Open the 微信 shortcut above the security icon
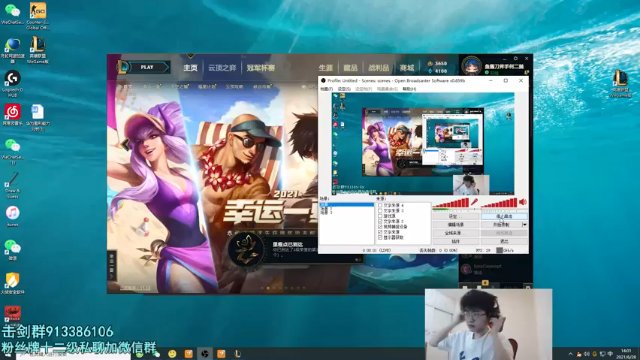The width and height of the screenshot is (640, 360). (x=13, y=249)
